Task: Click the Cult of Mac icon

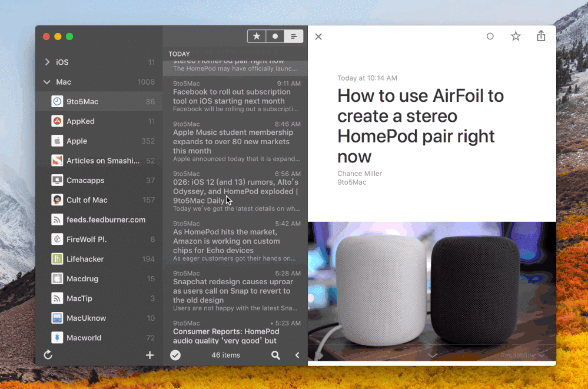Action: click(57, 200)
